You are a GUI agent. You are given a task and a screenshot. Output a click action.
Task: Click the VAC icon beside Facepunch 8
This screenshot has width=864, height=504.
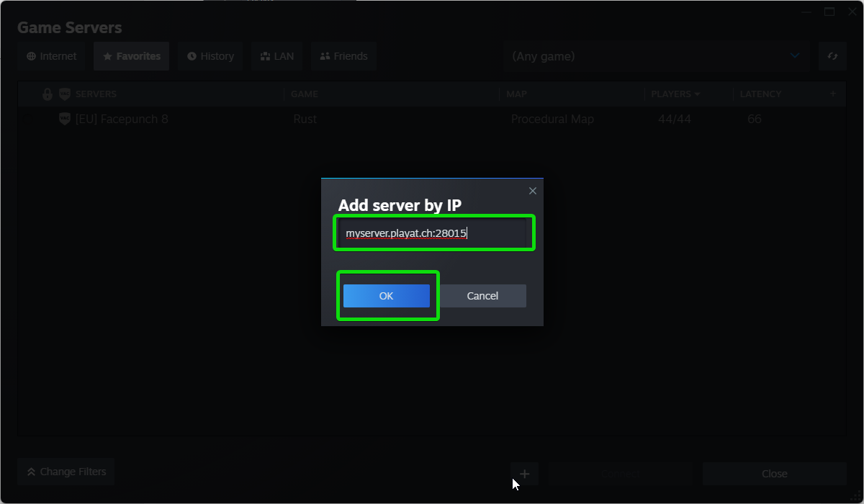pyautogui.click(x=64, y=119)
